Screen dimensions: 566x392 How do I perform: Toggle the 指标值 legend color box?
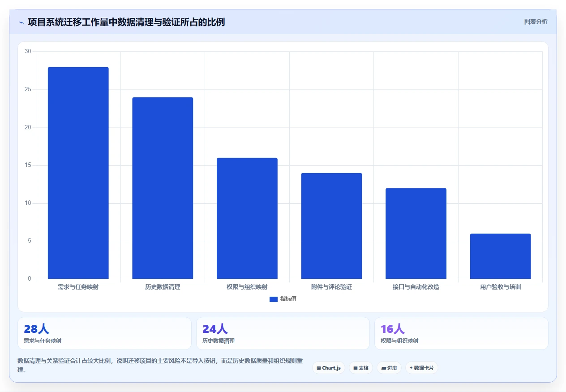[x=274, y=299]
